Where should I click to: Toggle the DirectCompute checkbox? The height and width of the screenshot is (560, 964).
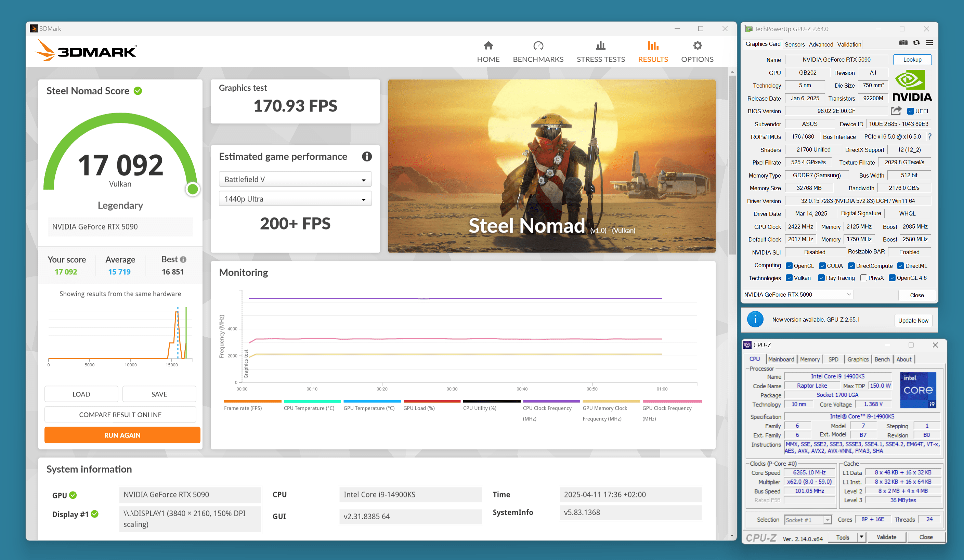(x=851, y=266)
